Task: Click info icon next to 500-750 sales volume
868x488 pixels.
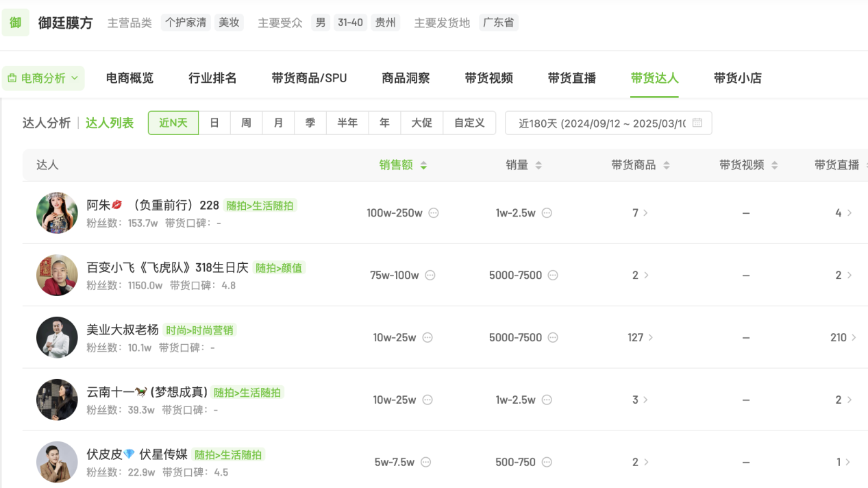Action: [547, 463]
